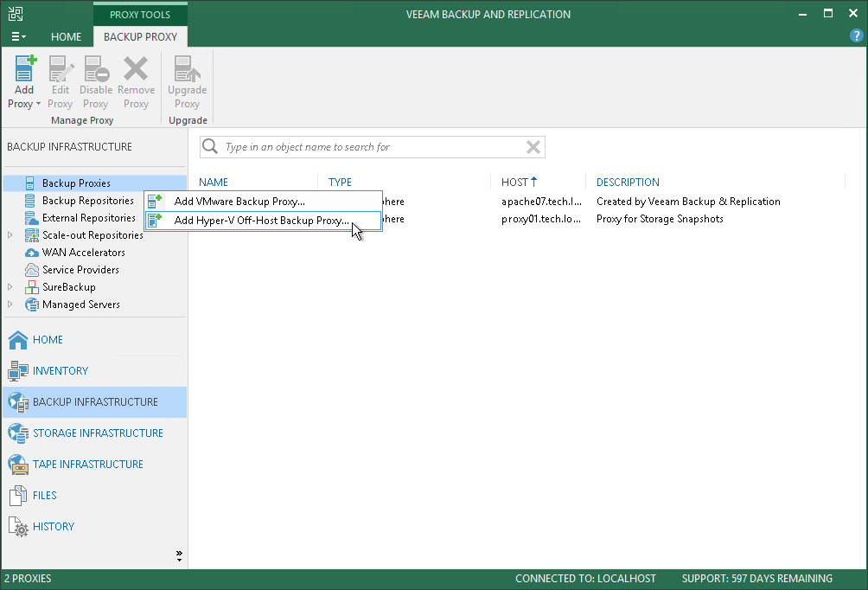Image resolution: width=868 pixels, height=590 pixels.
Task: Click the SureBackup node icon
Action: click(x=31, y=287)
